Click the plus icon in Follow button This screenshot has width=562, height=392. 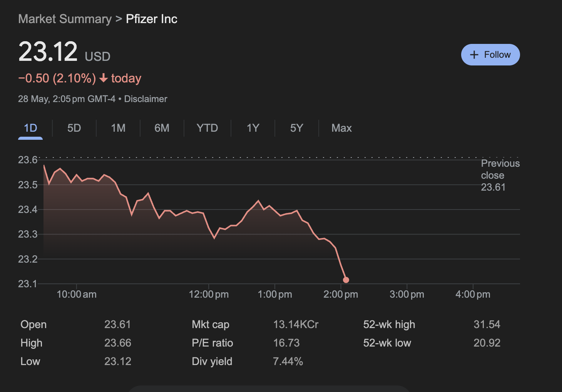click(x=474, y=55)
